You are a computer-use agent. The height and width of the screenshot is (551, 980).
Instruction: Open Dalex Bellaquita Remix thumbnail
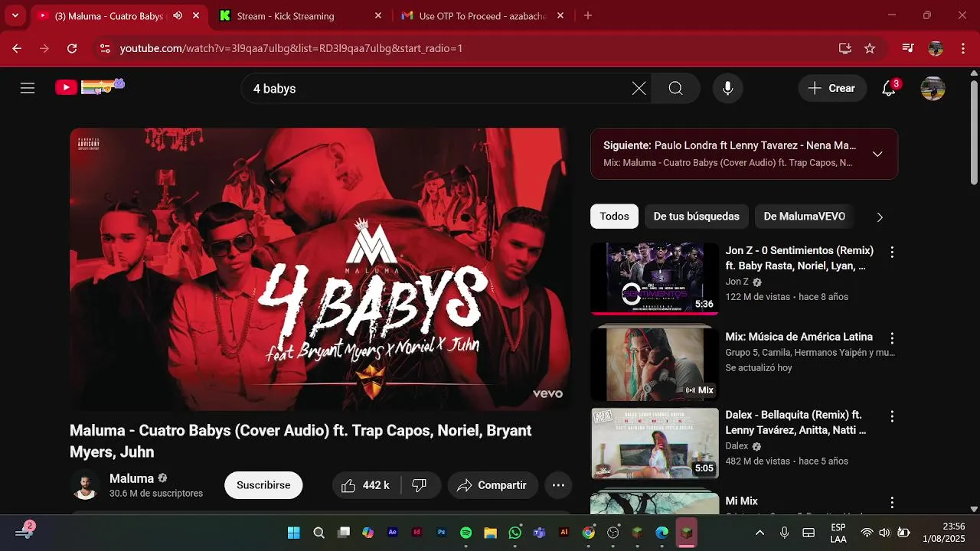click(x=655, y=444)
